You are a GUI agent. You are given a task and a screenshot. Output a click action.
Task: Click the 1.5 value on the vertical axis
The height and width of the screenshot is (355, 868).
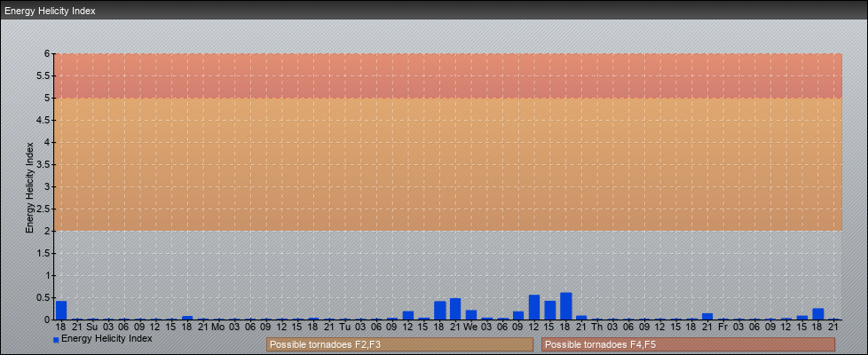[x=43, y=253]
